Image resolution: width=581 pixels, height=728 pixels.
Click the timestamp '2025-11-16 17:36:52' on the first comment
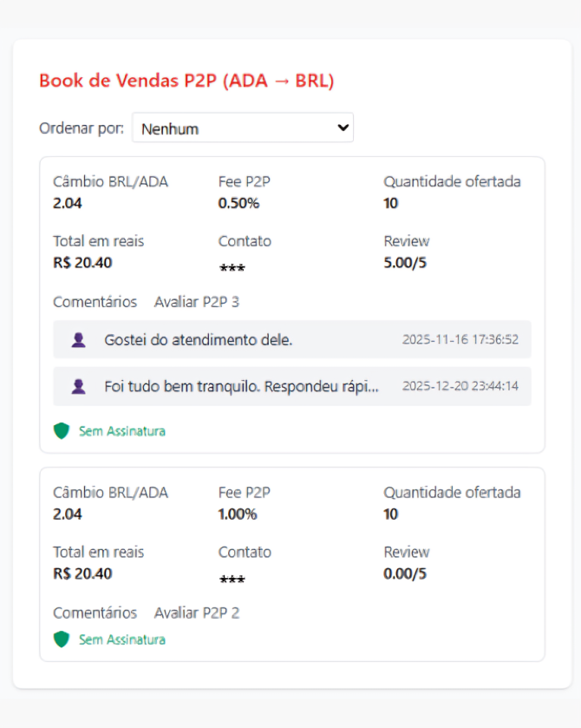pyautogui.click(x=459, y=339)
